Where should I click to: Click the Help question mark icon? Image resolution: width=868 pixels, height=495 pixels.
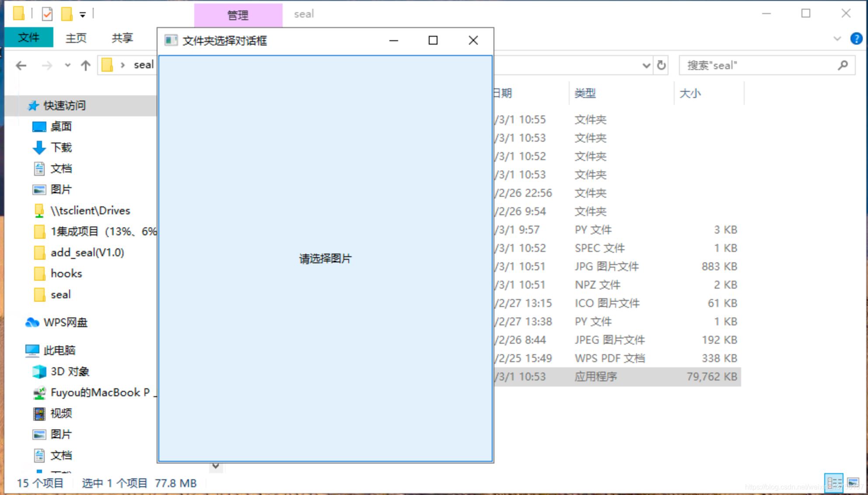point(856,38)
